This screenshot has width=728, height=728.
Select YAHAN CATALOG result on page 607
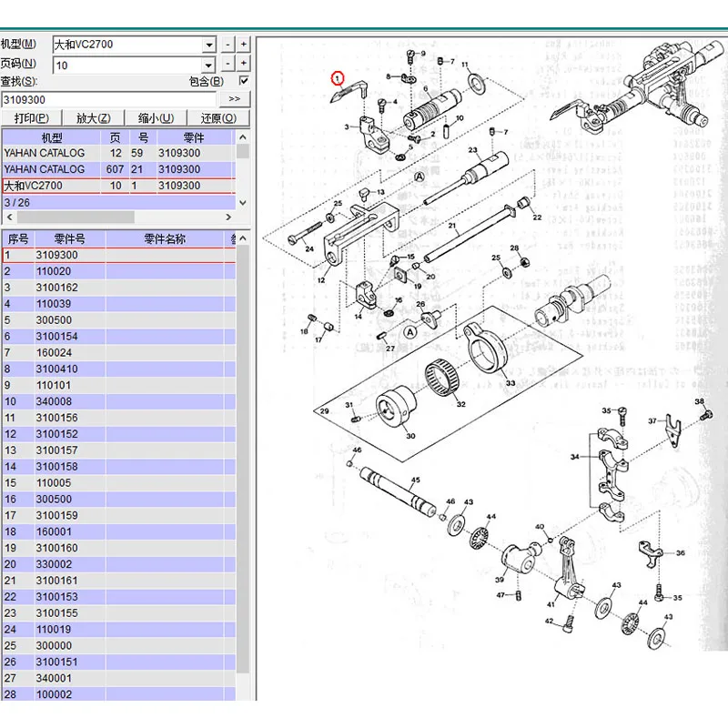[x=119, y=169]
